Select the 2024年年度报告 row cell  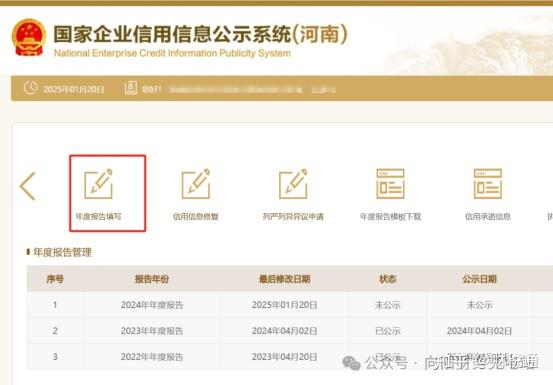point(152,305)
